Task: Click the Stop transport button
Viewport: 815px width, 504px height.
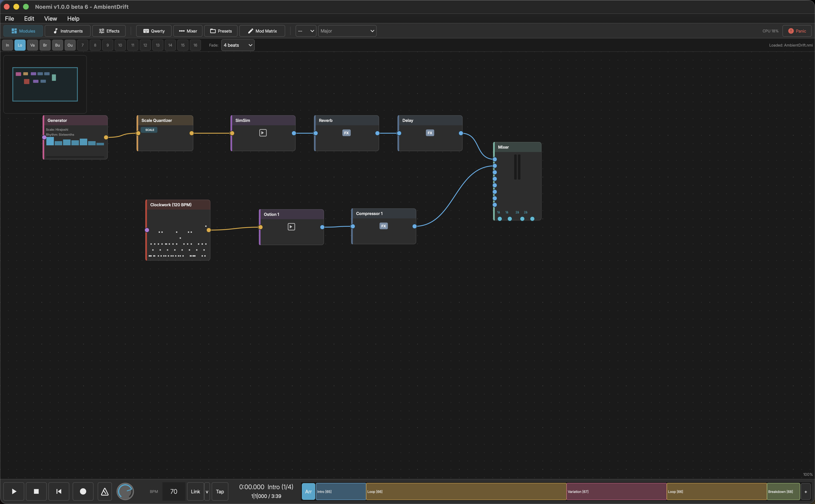Action: click(36, 491)
